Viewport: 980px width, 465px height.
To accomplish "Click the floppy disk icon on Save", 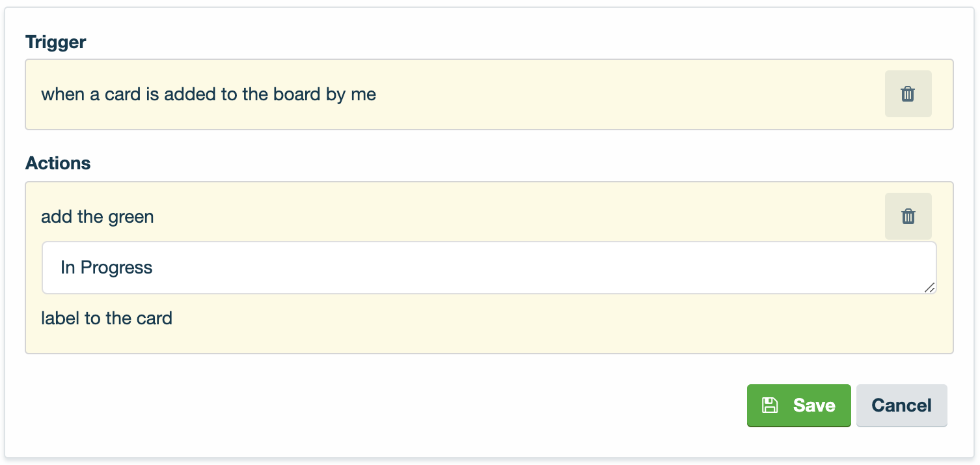I will point(770,405).
